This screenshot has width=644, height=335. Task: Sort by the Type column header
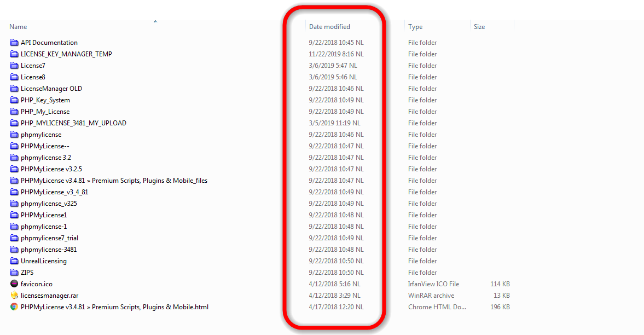(x=415, y=27)
